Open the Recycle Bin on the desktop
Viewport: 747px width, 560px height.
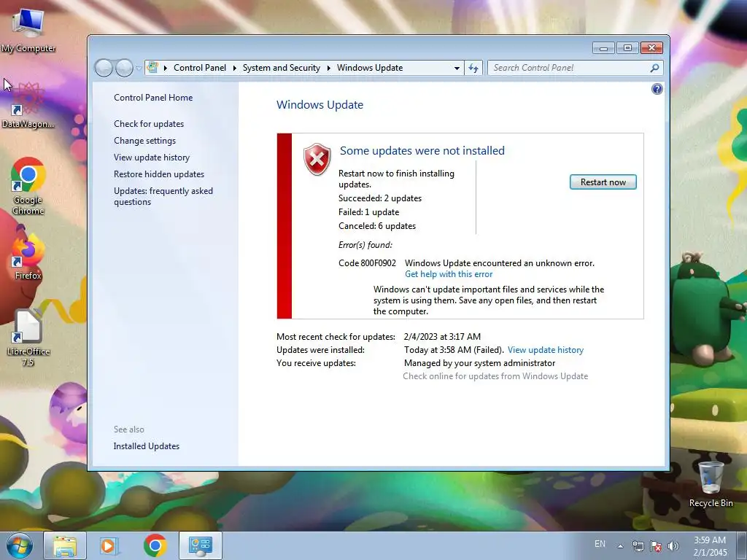(x=711, y=484)
